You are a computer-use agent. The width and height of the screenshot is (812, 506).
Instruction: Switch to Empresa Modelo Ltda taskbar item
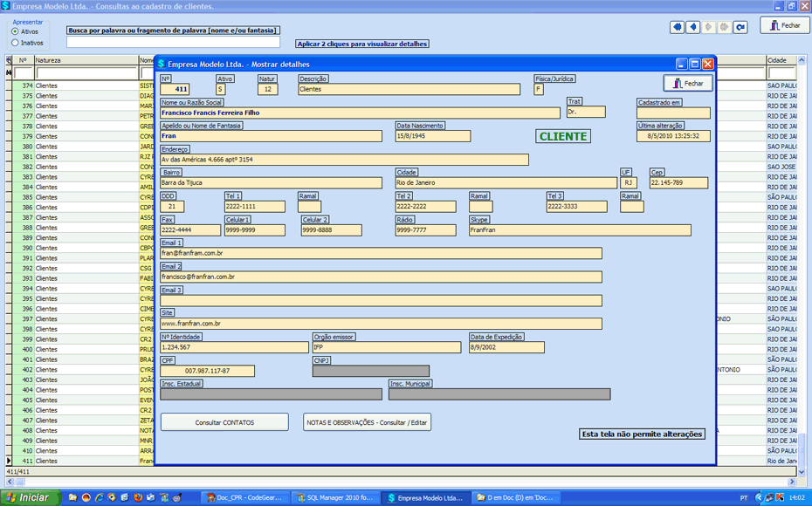click(x=426, y=498)
